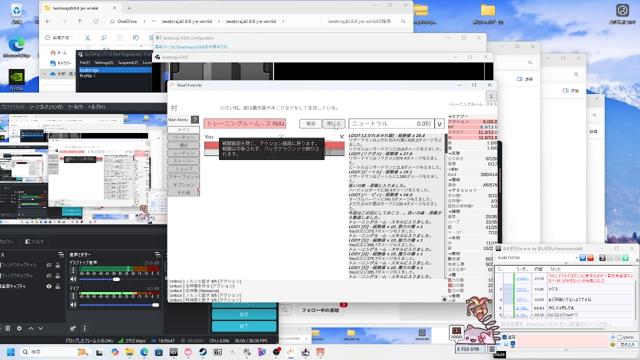The height and width of the screenshot is (360, 640).
Task: Click the close-battle button under the tooltip cursor
Action: point(334,124)
